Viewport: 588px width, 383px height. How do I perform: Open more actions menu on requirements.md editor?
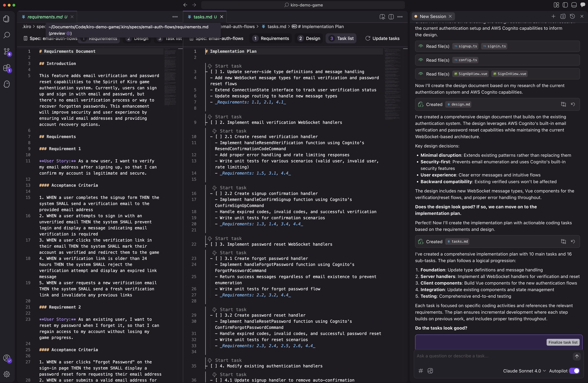175,17
